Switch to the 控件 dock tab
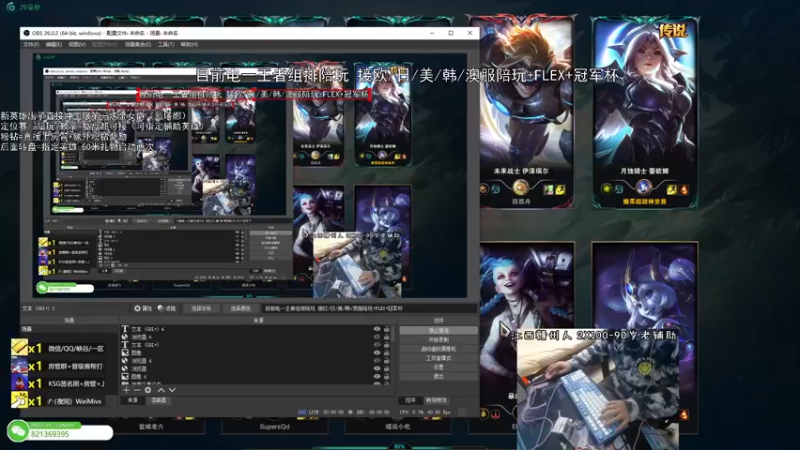The height and width of the screenshot is (450, 800). pos(410,401)
